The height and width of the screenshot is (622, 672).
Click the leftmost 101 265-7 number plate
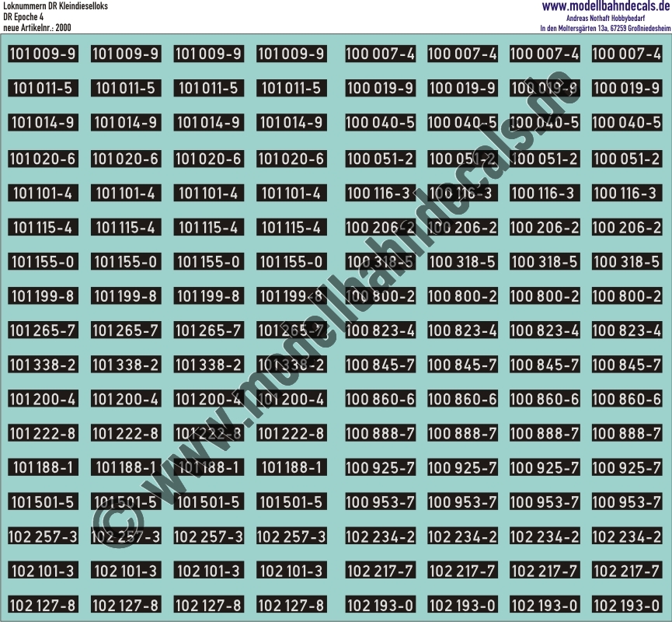point(43,330)
